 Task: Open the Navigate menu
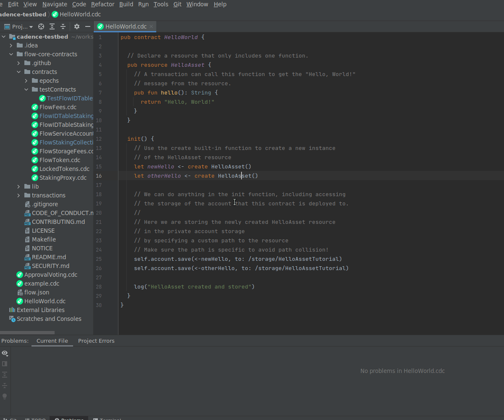(55, 4)
